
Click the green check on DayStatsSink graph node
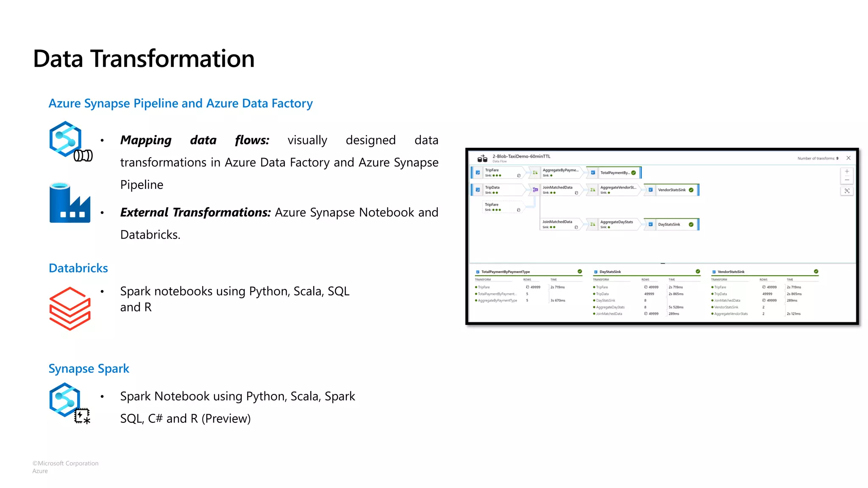coord(691,224)
